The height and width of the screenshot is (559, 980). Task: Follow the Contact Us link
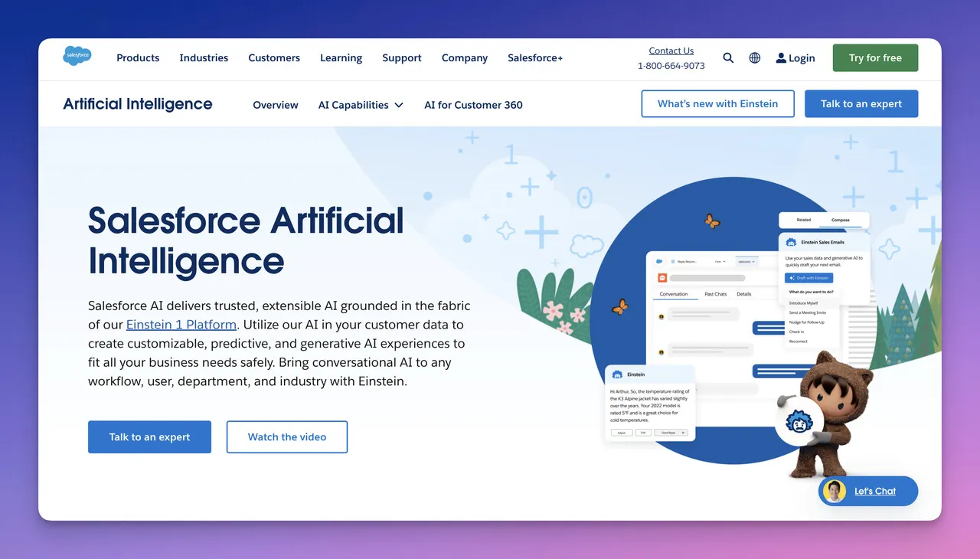click(x=671, y=51)
